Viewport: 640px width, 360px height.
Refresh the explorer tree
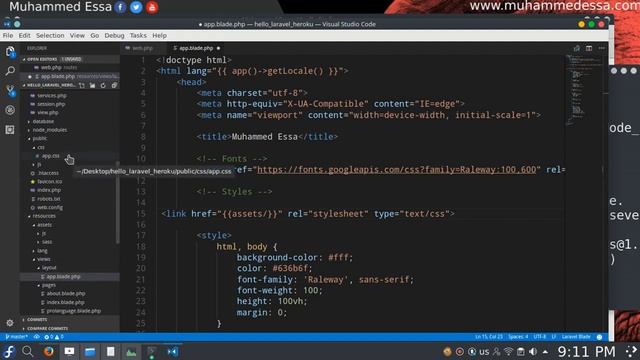[x=103, y=85]
